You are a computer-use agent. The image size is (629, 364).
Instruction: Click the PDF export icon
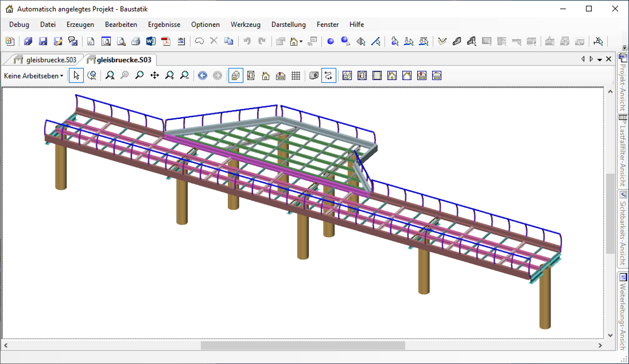[x=166, y=41]
